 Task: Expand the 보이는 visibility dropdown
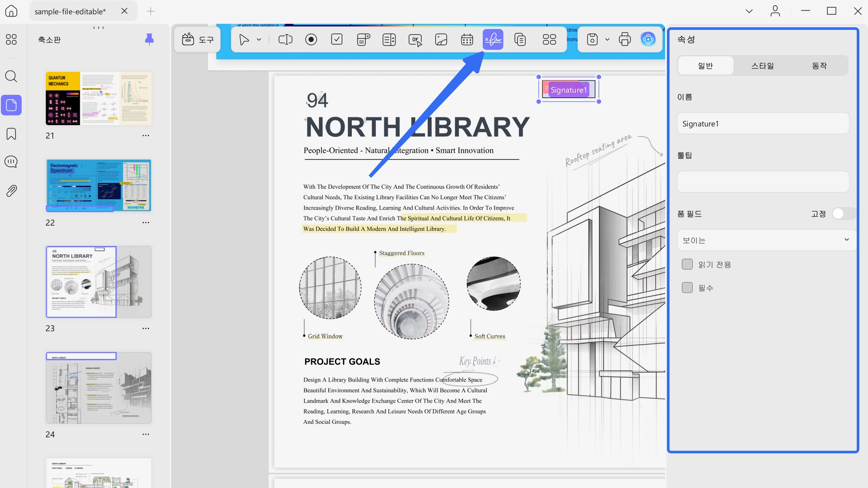(x=766, y=240)
